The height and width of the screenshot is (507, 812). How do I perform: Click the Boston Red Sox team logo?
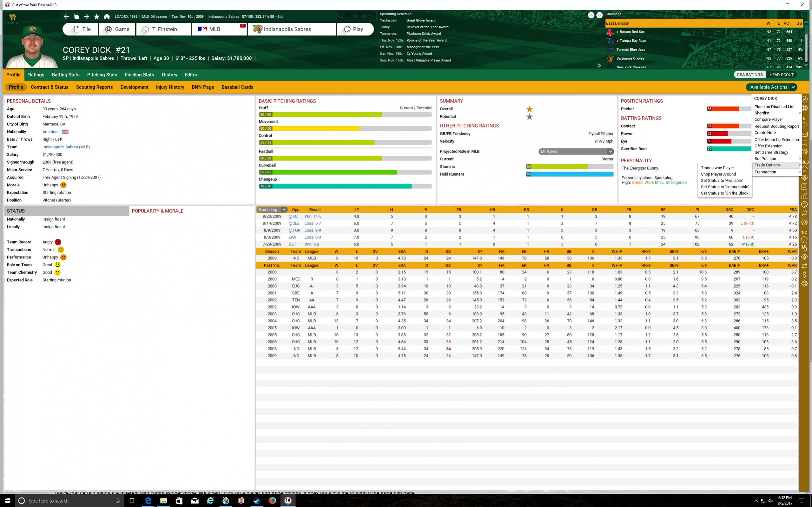click(610, 32)
